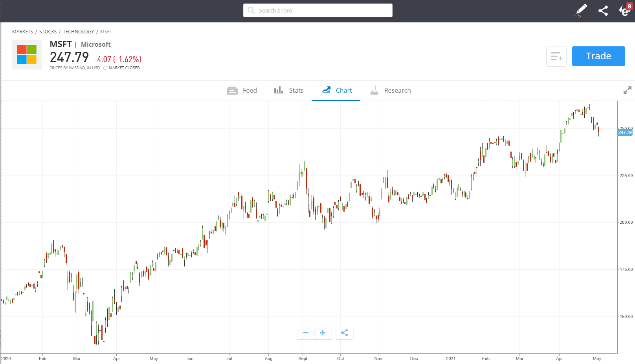Viewport: 635px width, 364px height.
Task: Click PRICES BY NASDAQ, IN USD text
Action: [75, 68]
